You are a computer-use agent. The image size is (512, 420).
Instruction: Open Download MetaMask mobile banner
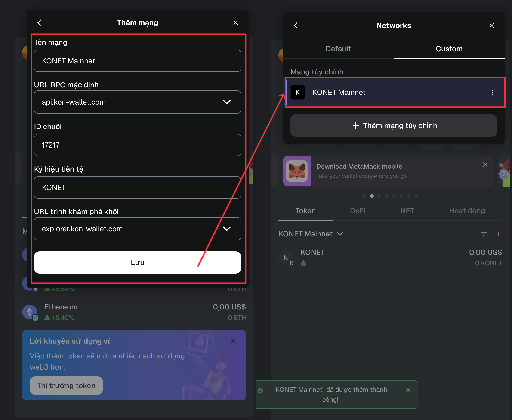click(x=388, y=171)
